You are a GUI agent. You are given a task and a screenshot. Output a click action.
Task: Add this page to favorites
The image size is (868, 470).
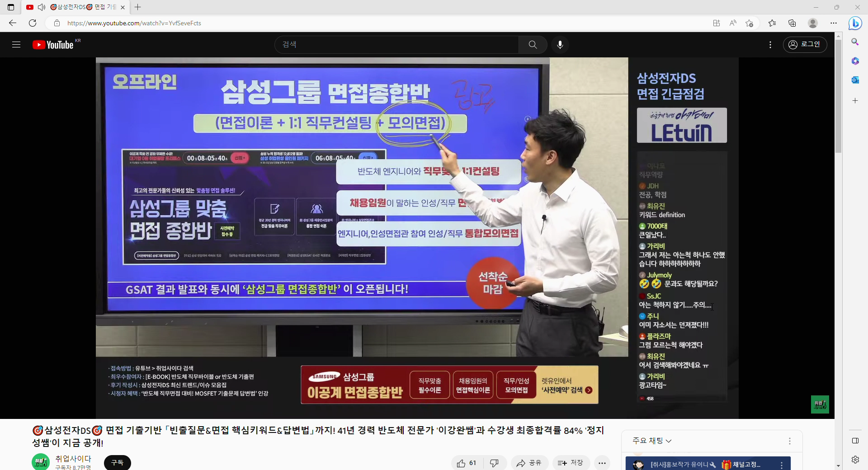tap(750, 23)
